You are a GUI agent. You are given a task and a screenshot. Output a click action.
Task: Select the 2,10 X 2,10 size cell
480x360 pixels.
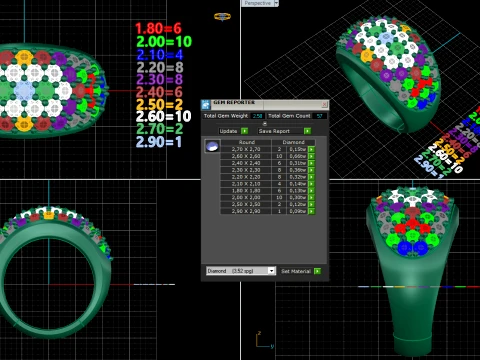(246, 184)
